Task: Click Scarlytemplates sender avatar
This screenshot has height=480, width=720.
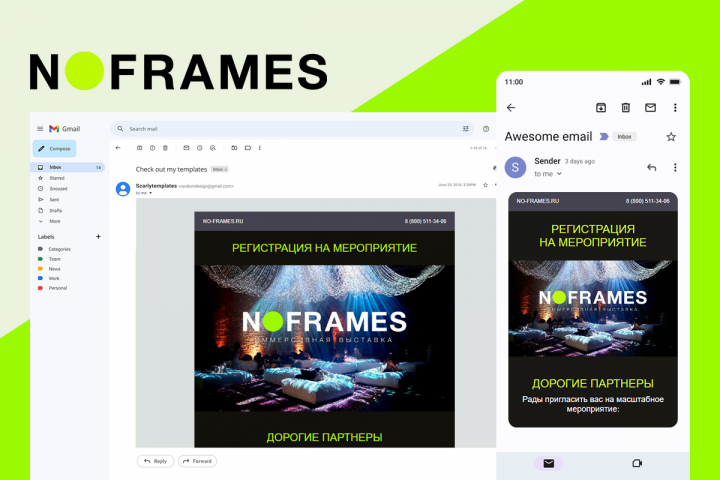Action: (x=123, y=189)
